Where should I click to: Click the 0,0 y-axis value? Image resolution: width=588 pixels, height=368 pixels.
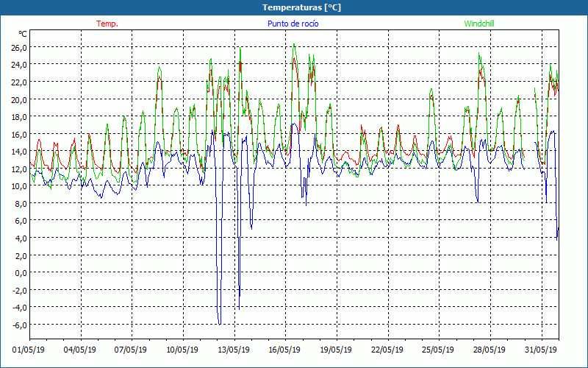pos(21,272)
